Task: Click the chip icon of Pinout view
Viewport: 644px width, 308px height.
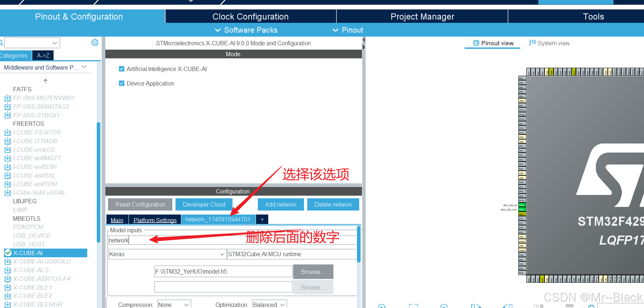Action: click(x=476, y=43)
